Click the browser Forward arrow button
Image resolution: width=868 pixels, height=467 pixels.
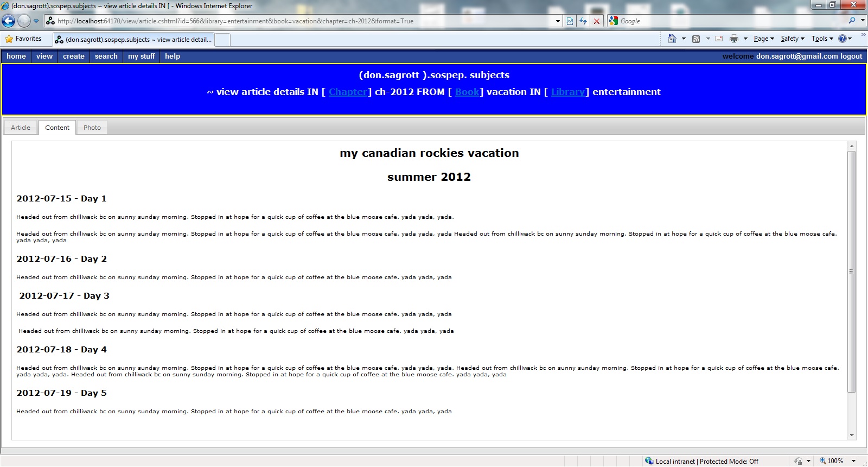(24, 21)
